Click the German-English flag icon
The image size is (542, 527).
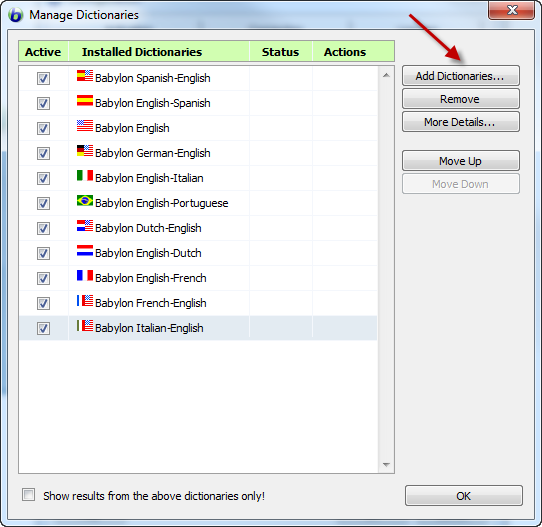85,151
